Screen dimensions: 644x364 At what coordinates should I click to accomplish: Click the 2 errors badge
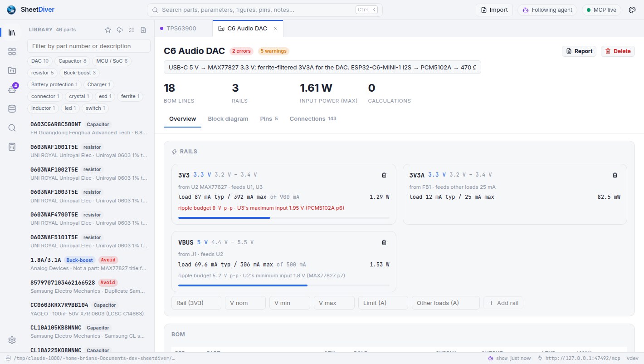tap(241, 51)
